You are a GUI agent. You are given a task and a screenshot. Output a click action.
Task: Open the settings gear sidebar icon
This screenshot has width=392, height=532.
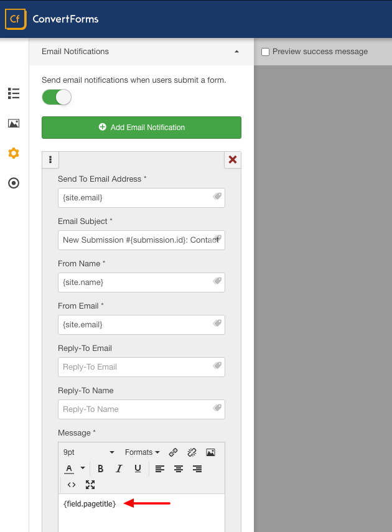[x=14, y=153]
